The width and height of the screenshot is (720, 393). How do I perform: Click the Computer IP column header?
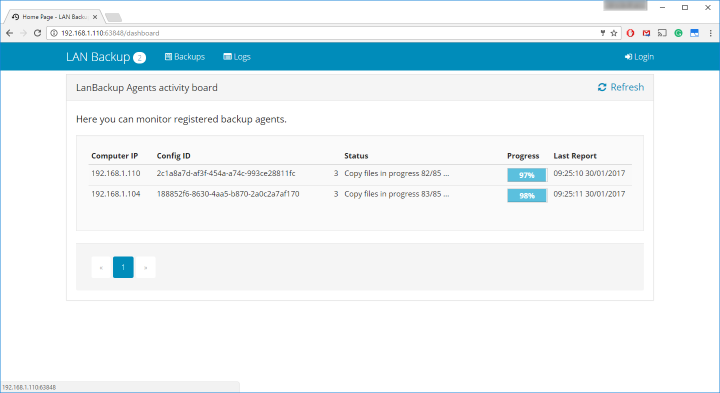pyautogui.click(x=114, y=156)
